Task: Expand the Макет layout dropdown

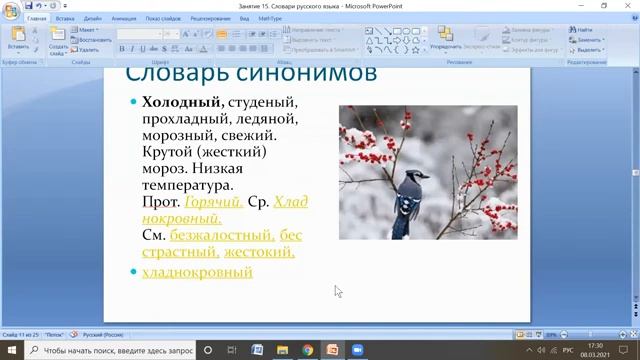Action: pyautogui.click(x=86, y=30)
